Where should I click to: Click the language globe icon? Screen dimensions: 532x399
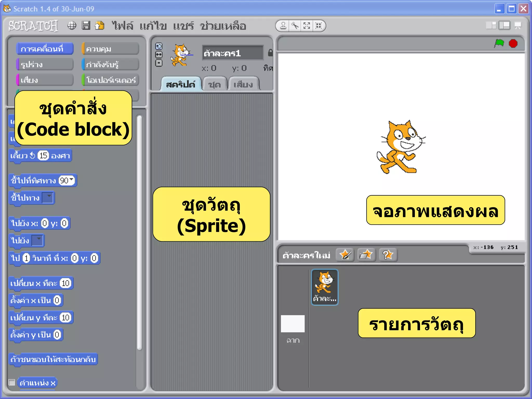[x=72, y=25]
